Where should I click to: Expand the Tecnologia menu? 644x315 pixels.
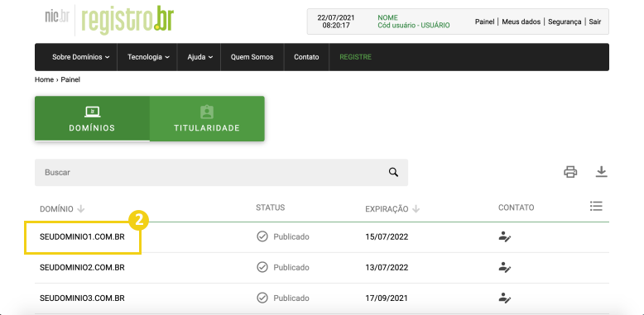pos(148,57)
